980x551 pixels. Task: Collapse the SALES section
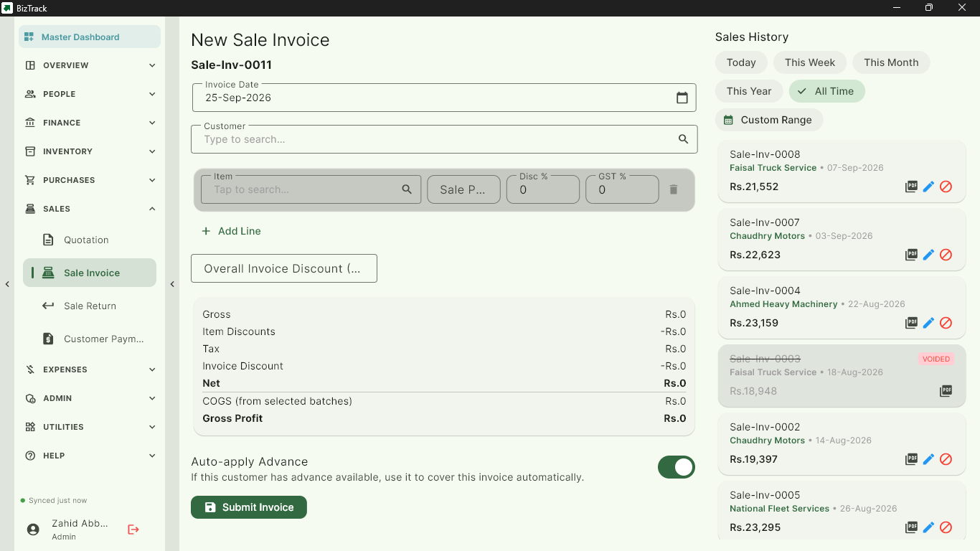coord(90,209)
